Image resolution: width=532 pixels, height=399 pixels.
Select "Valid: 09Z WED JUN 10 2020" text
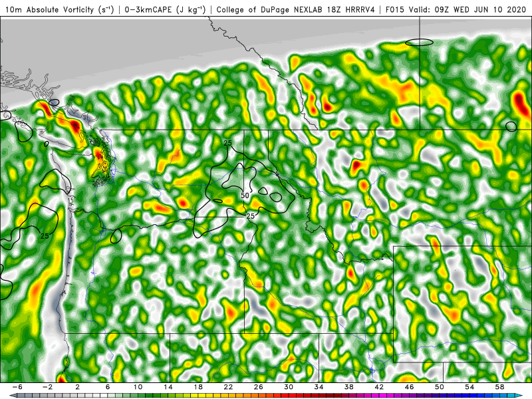tap(469, 10)
